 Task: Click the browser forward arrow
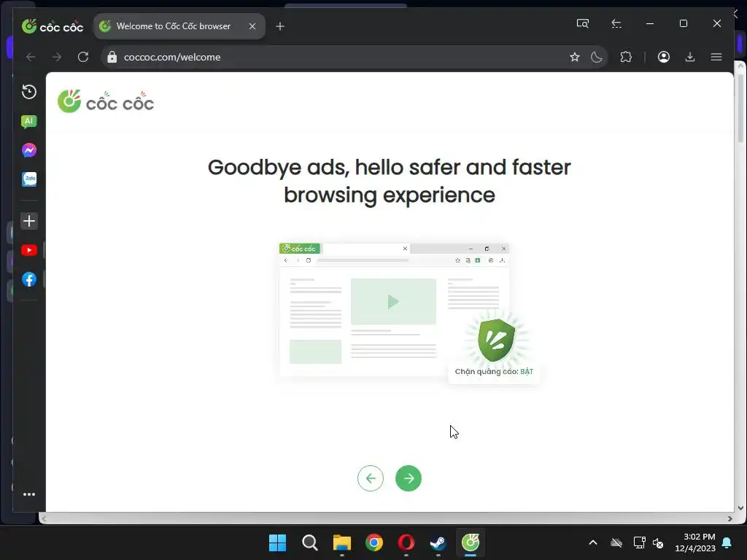pos(57,57)
